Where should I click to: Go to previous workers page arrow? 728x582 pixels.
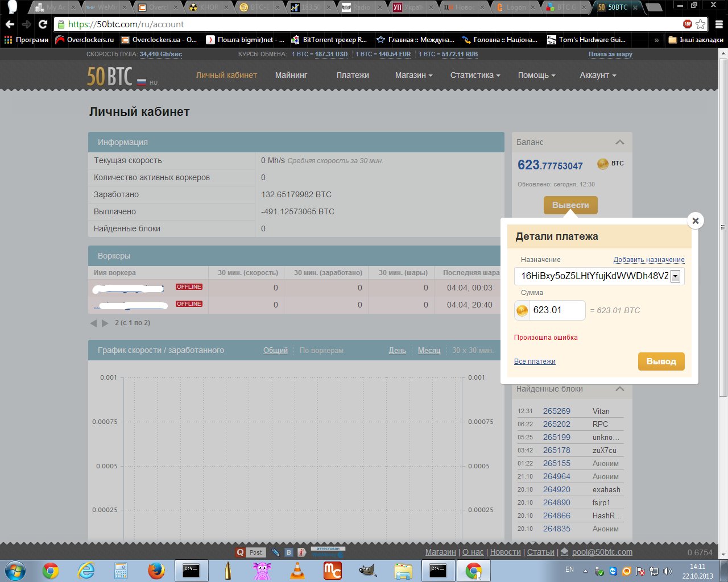click(x=94, y=323)
